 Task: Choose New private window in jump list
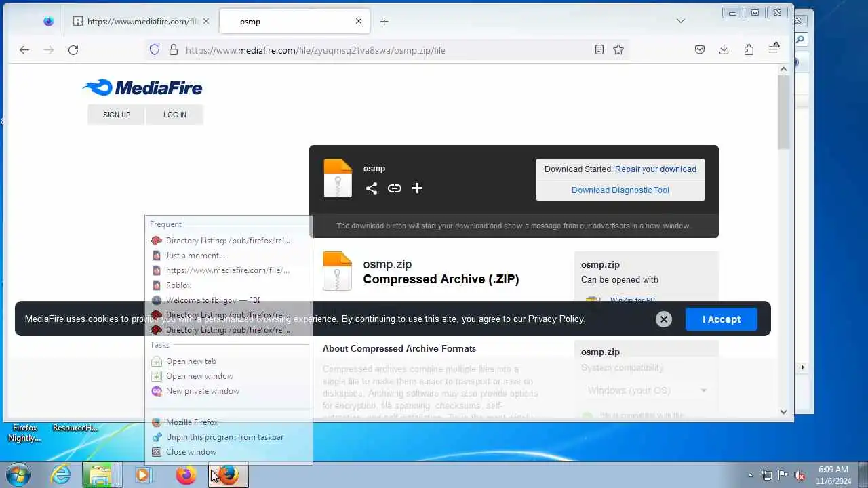point(229,391)
